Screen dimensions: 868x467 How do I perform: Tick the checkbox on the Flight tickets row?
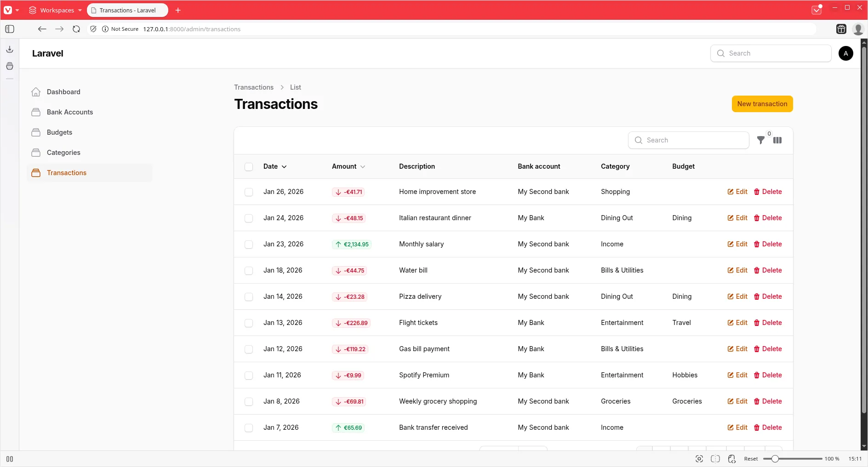pyautogui.click(x=249, y=323)
